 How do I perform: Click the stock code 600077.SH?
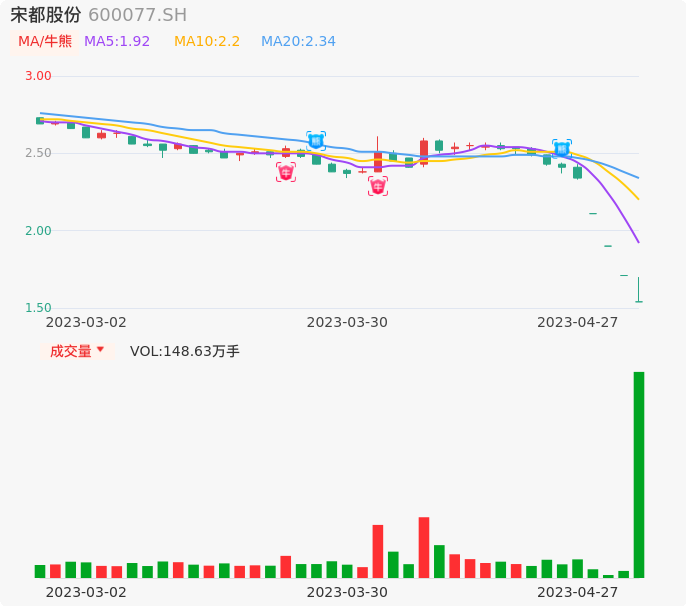click(137, 15)
